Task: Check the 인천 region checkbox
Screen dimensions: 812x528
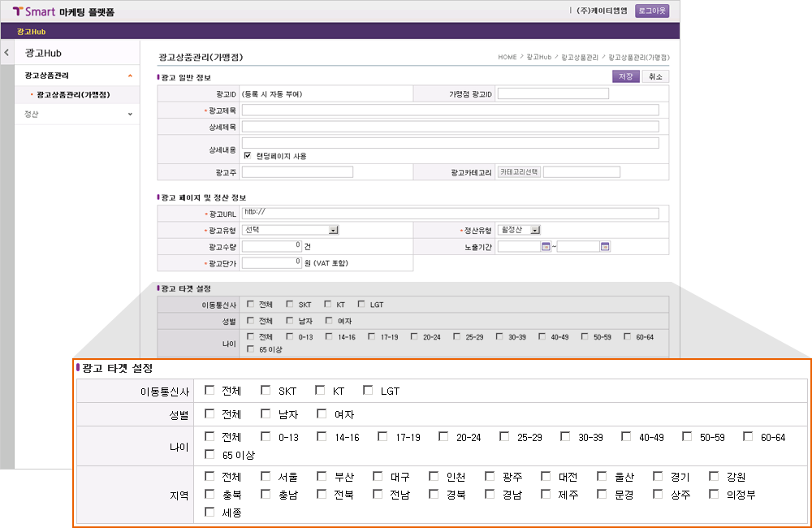Action: (x=434, y=476)
